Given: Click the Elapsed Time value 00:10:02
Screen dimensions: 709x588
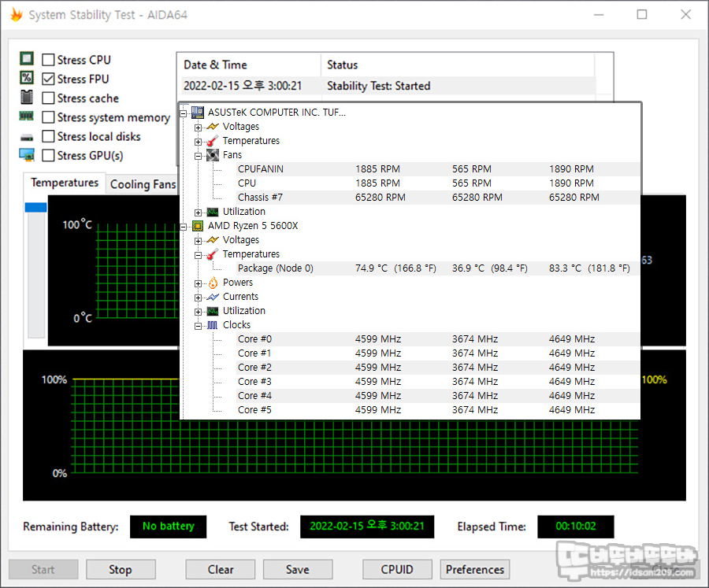Looking at the screenshot, I should (576, 527).
